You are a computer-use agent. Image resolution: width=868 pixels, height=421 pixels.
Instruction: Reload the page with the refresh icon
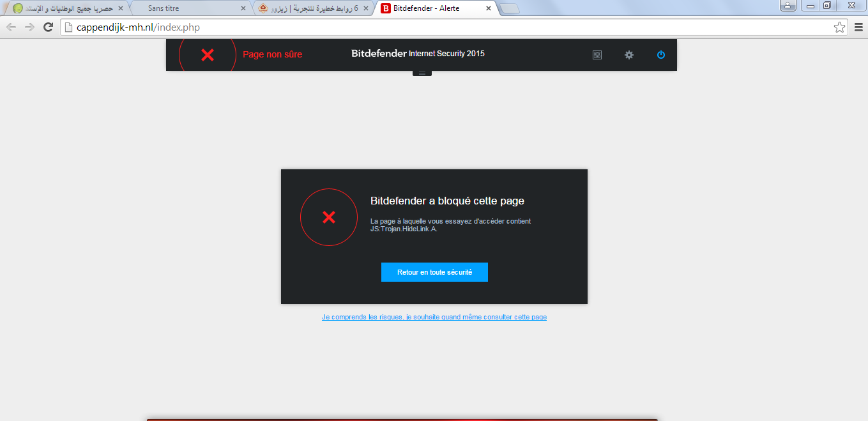(48, 27)
